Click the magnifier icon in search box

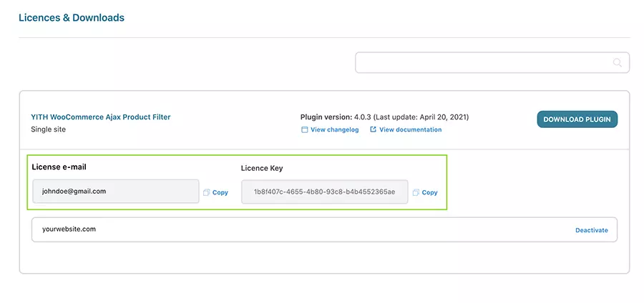617,63
